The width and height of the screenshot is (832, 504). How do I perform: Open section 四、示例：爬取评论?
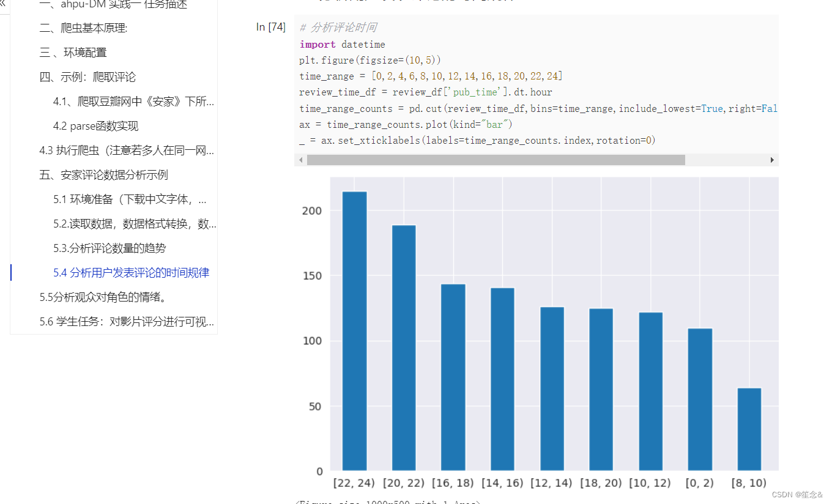pyautogui.click(x=87, y=77)
